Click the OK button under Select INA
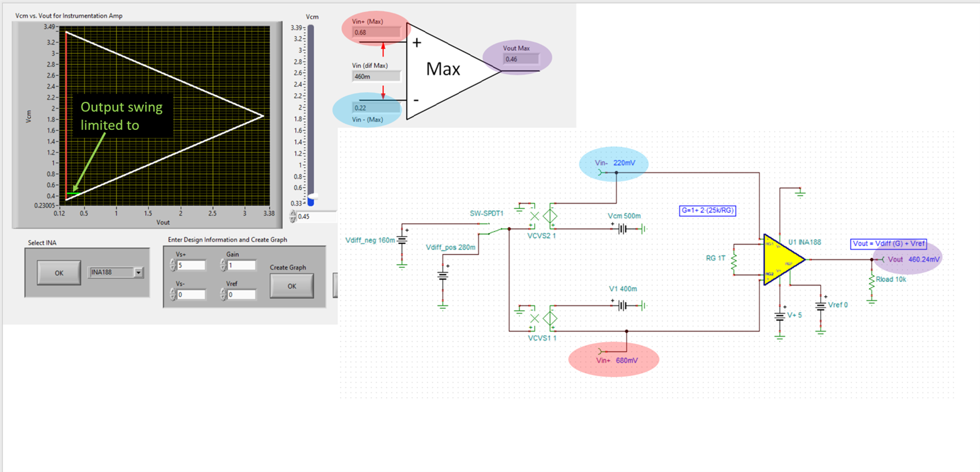The image size is (980, 472). point(59,273)
